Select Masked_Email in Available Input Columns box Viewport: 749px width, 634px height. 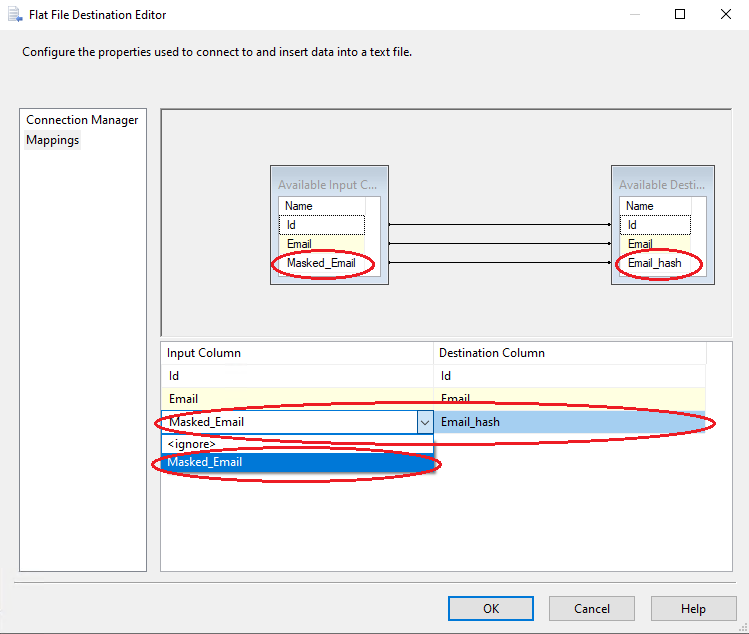pyautogui.click(x=321, y=263)
